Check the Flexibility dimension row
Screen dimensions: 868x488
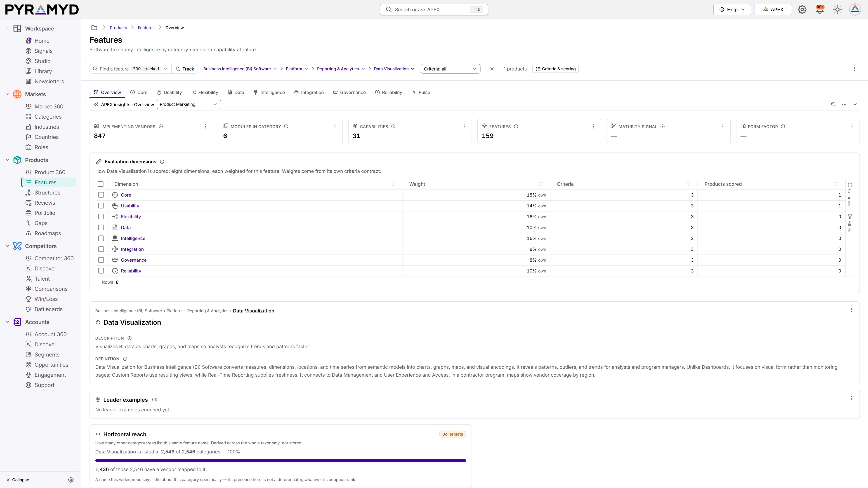(x=101, y=217)
